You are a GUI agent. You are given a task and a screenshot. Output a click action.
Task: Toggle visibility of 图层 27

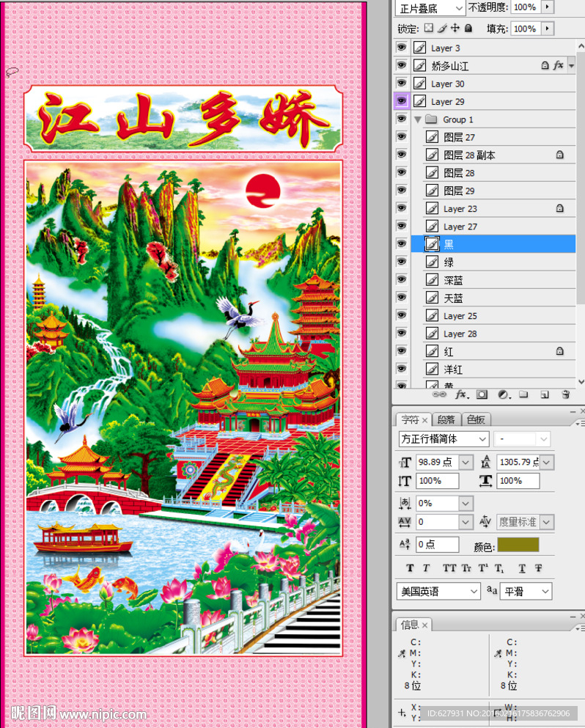pos(401,136)
